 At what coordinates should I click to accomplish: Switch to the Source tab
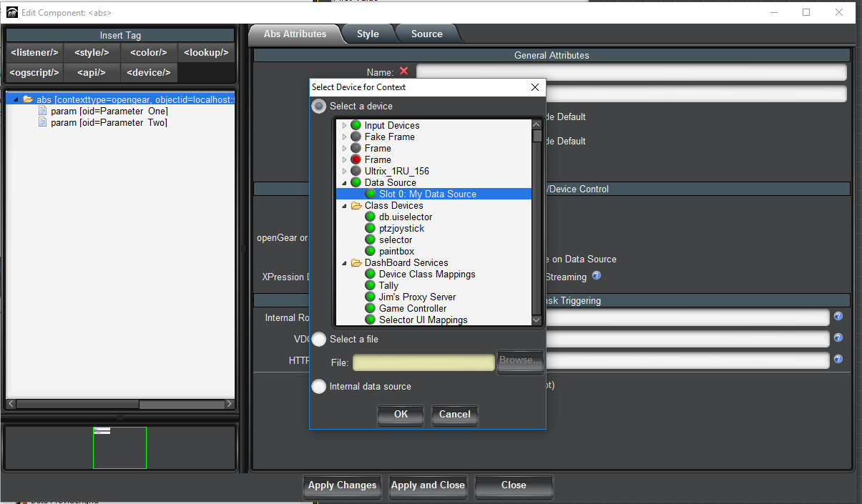[x=426, y=34]
